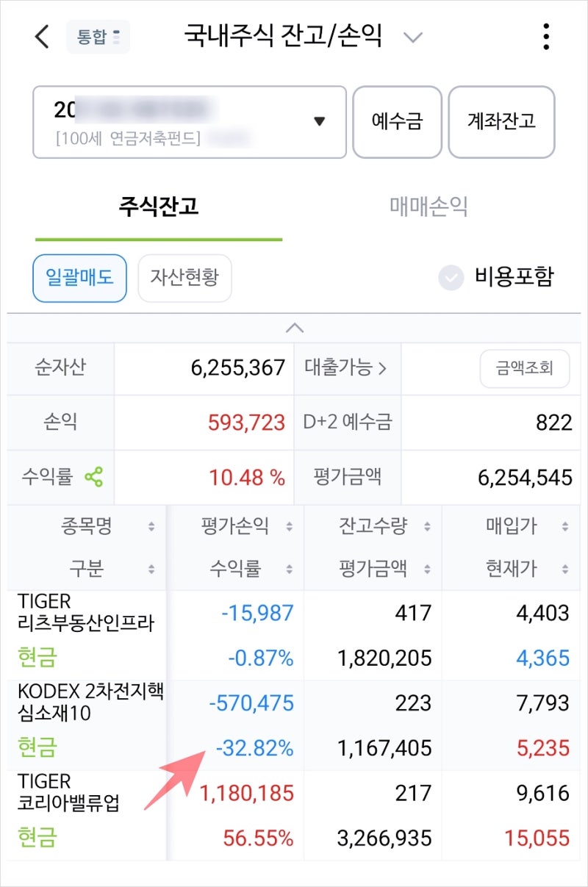
Task: Click the back arrow at top left
Action: pos(40,36)
